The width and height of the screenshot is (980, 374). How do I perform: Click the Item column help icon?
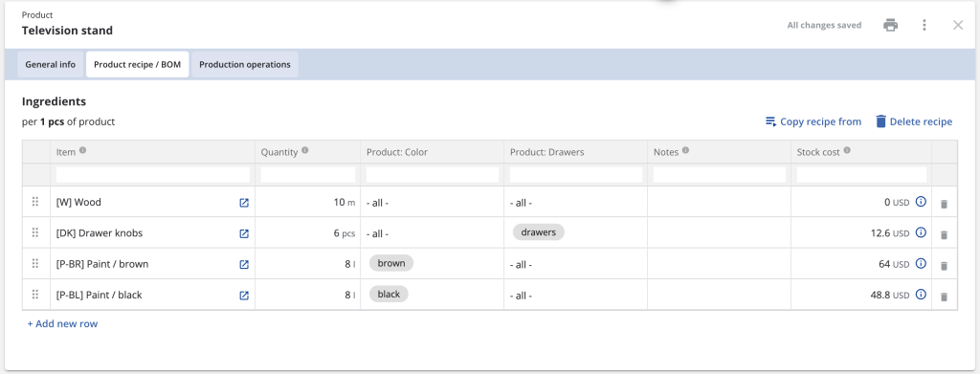(82, 150)
